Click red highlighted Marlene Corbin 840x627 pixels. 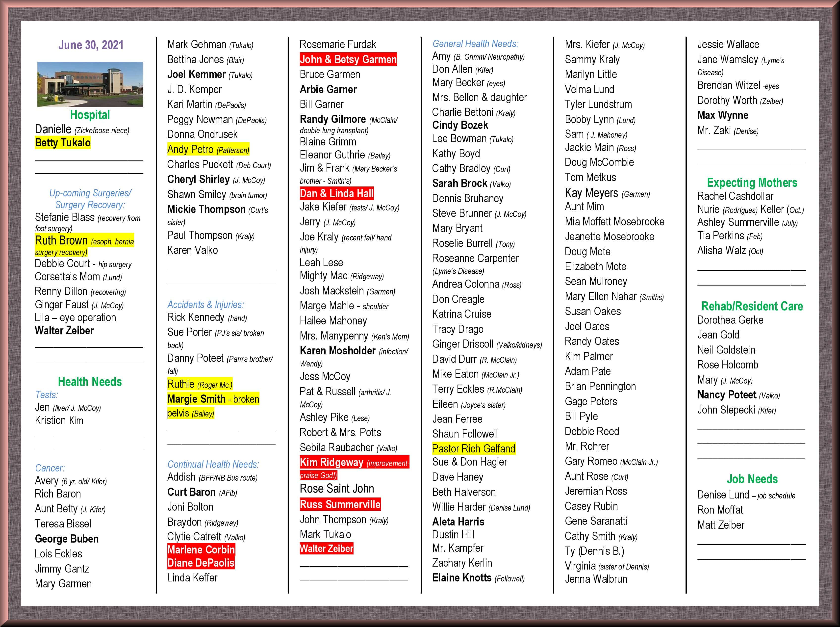coord(201,550)
